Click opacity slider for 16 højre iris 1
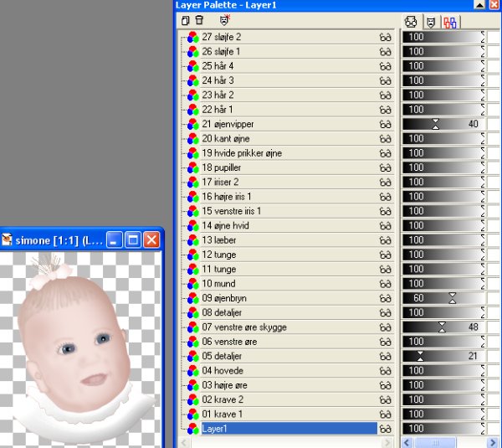 (443, 197)
